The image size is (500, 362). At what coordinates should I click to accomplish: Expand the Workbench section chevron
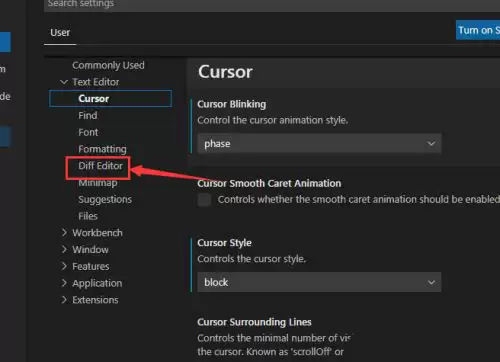click(x=64, y=233)
